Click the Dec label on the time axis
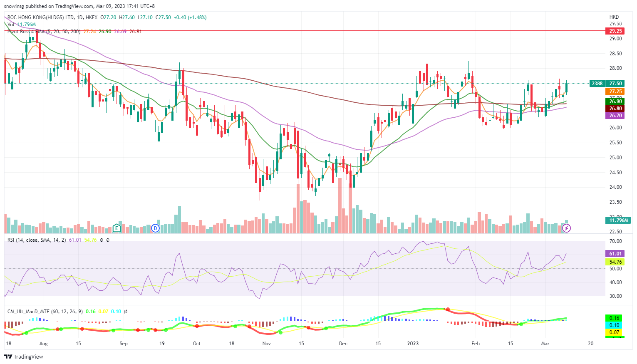The height and width of the screenshot is (364, 637). click(x=343, y=344)
